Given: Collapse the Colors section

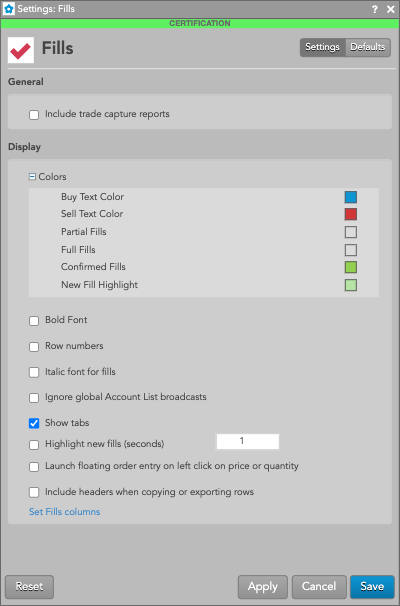Looking at the screenshot, I should pyautogui.click(x=32, y=177).
